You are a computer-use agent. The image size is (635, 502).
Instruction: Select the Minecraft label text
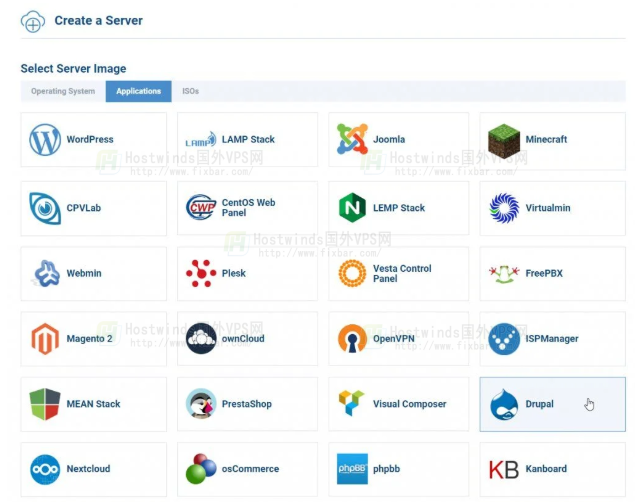[x=546, y=139]
